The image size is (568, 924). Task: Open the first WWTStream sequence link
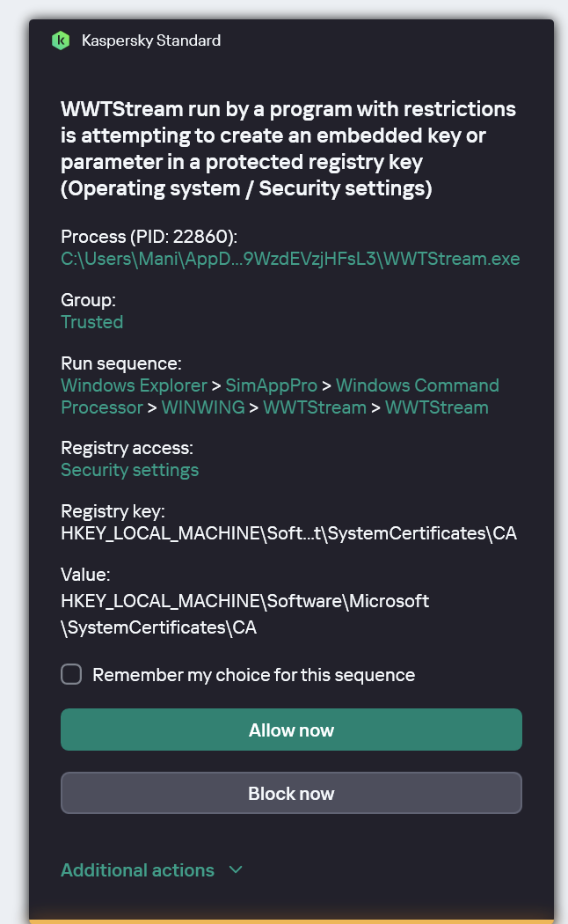coord(315,407)
